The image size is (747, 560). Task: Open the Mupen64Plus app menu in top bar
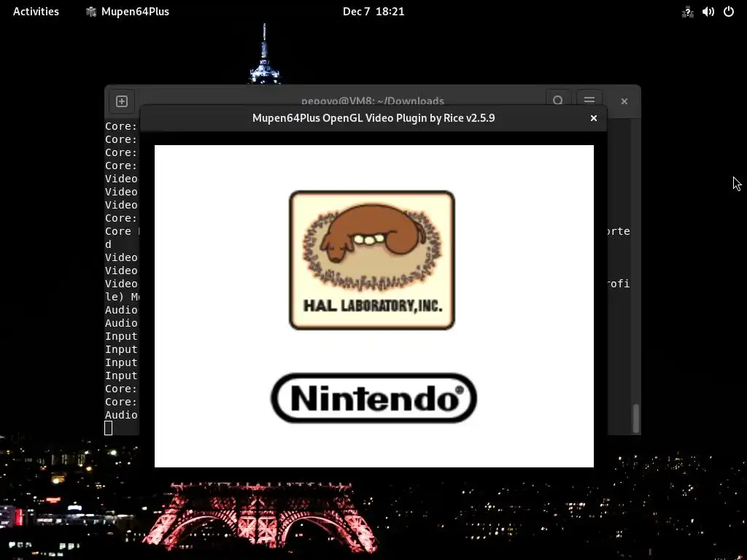point(127,12)
